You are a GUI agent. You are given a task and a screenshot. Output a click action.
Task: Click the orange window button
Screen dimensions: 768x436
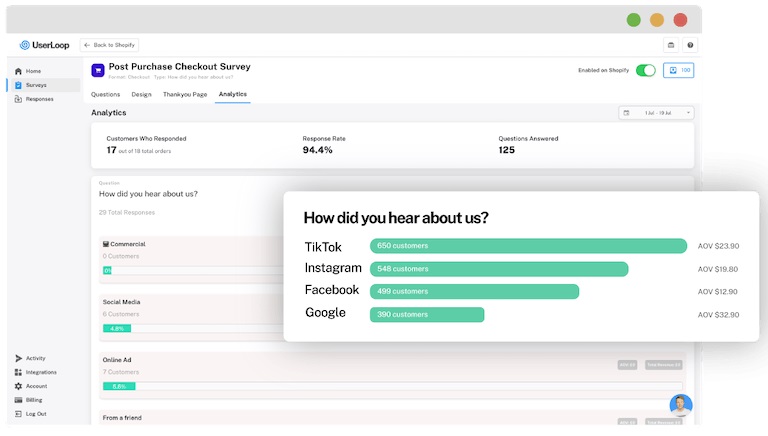[x=656, y=20]
